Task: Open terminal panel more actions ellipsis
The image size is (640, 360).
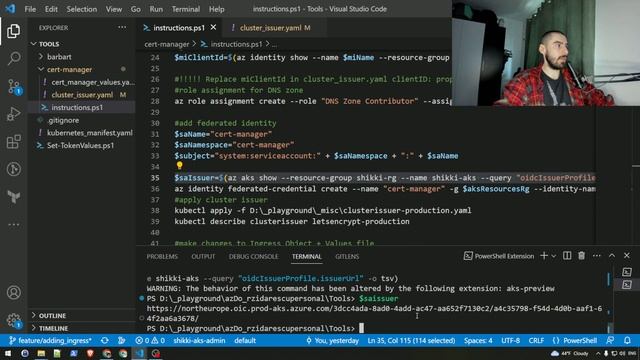Action: click(597, 256)
